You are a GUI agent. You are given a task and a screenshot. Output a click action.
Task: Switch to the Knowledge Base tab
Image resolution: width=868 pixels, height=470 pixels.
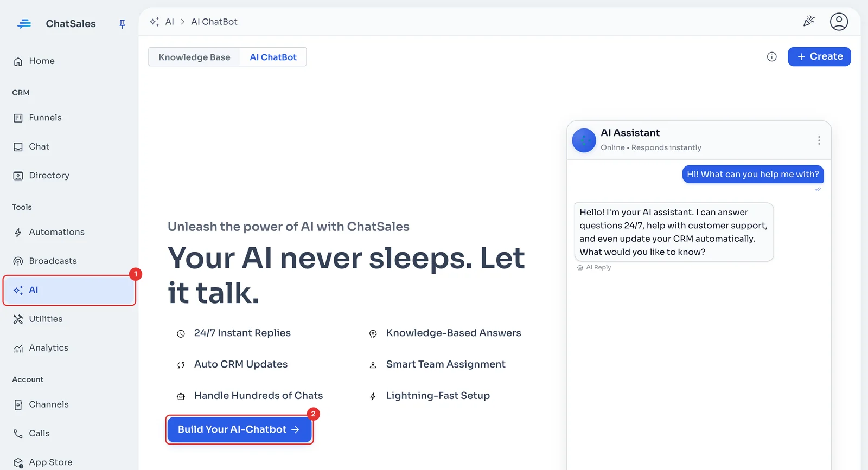point(194,57)
